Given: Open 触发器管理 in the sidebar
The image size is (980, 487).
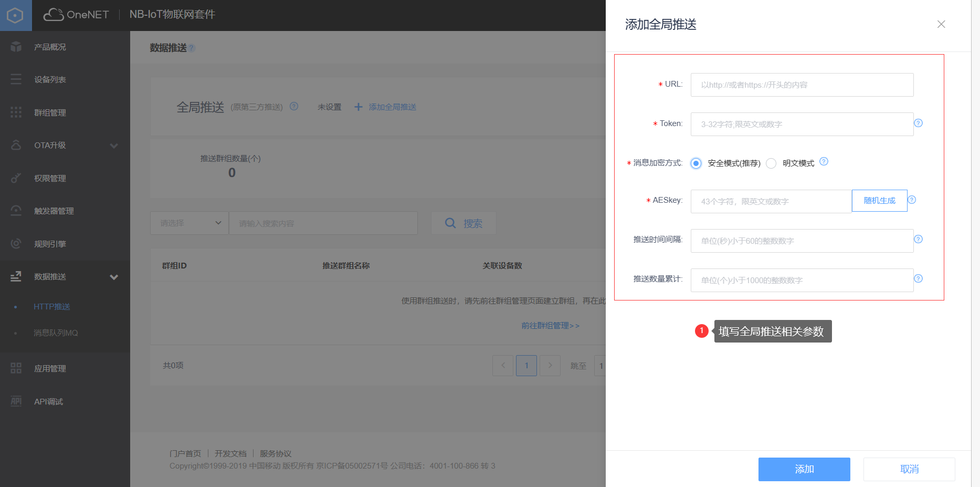Looking at the screenshot, I should pyautogui.click(x=54, y=211).
